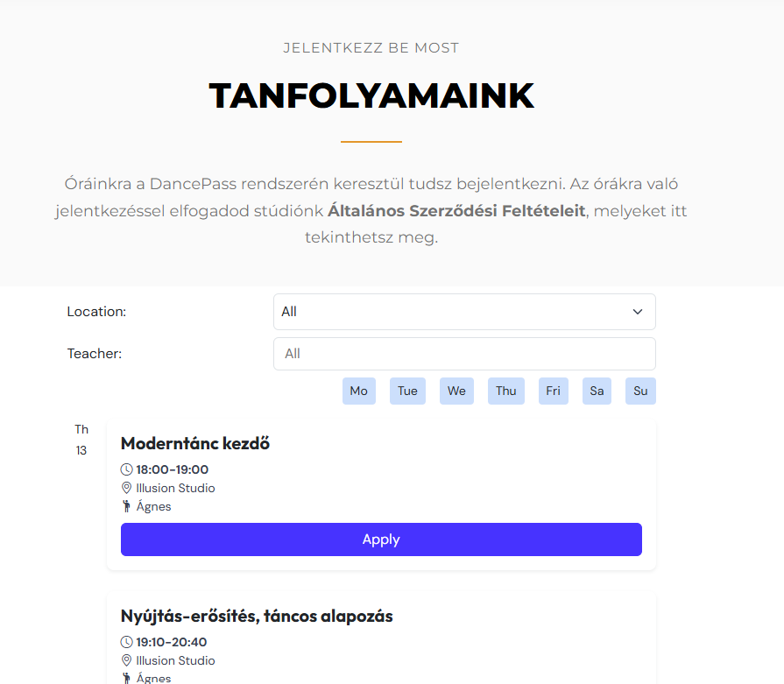Toggle the Tue weekday filter
Screen dimensions: 784x684
point(407,391)
